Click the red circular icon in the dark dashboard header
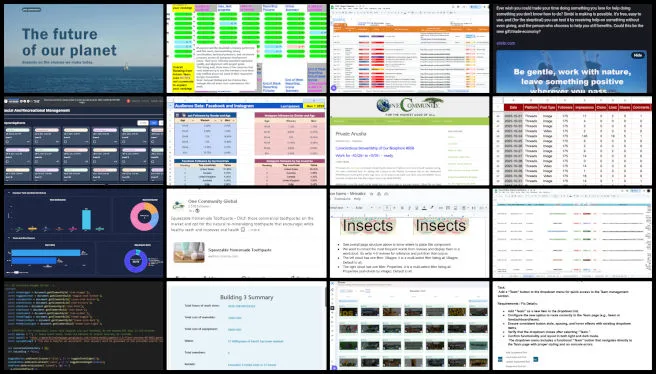The image size is (656, 374). tap(129, 101)
